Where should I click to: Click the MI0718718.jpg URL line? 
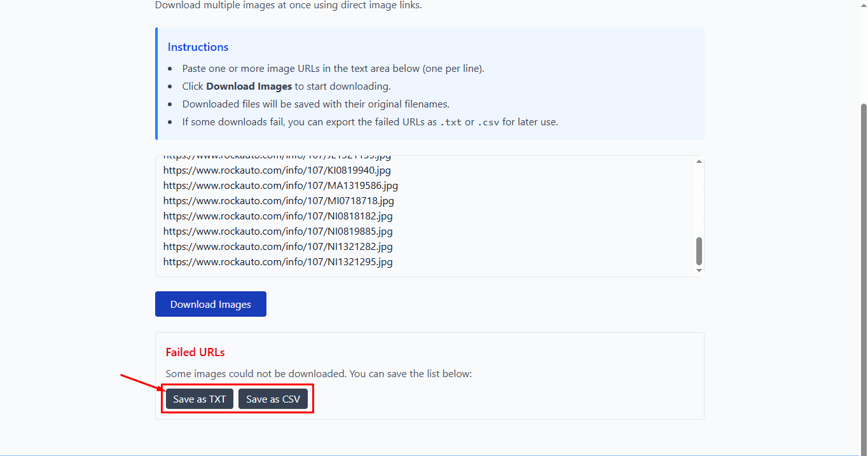click(x=279, y=200)
